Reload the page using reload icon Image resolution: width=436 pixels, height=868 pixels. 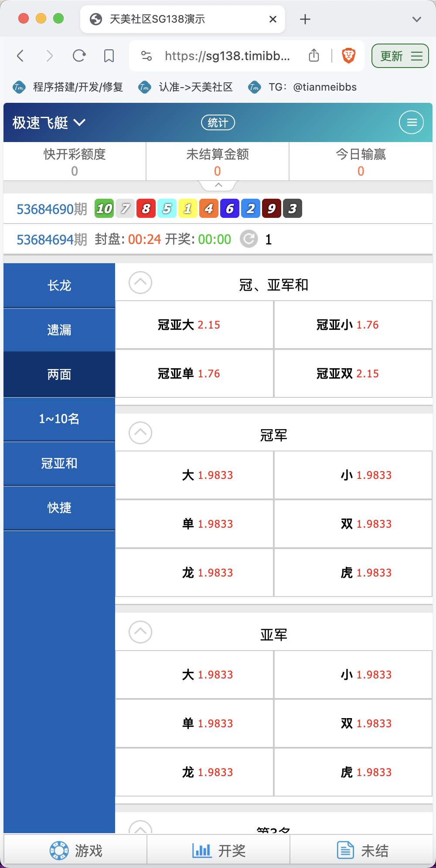79,56
